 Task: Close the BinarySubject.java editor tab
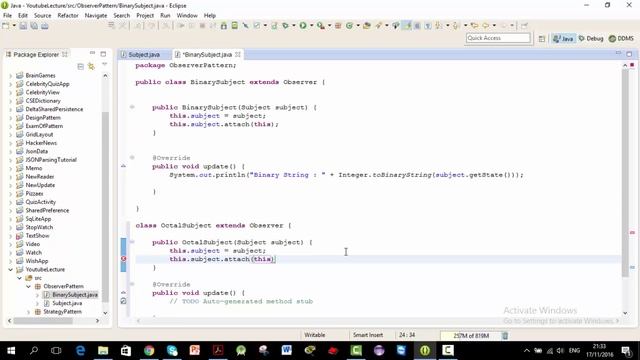(x=238, y=54)
